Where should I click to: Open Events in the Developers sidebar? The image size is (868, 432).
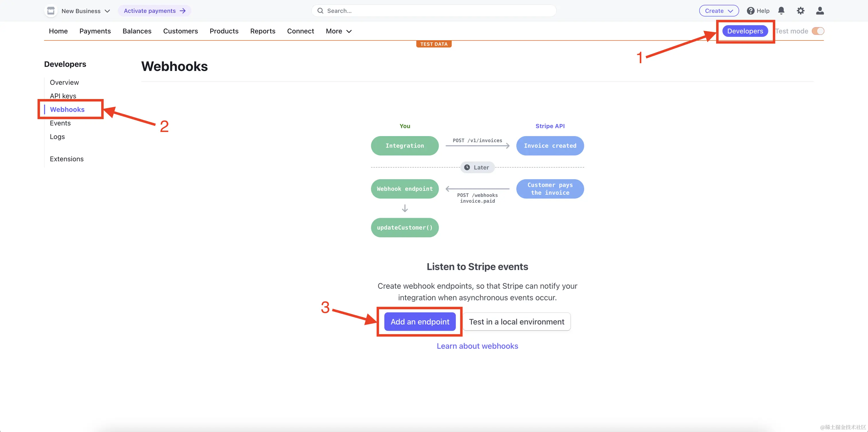pyautogui.click(x=60, y=123)
